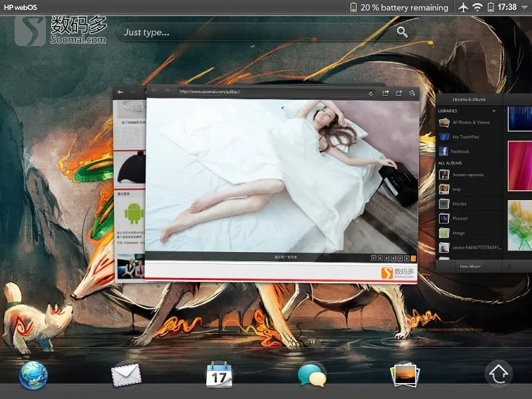Screen dimensions: 532x399
Task: Select slideshow page 1 indicator
Action: [373, 258]
